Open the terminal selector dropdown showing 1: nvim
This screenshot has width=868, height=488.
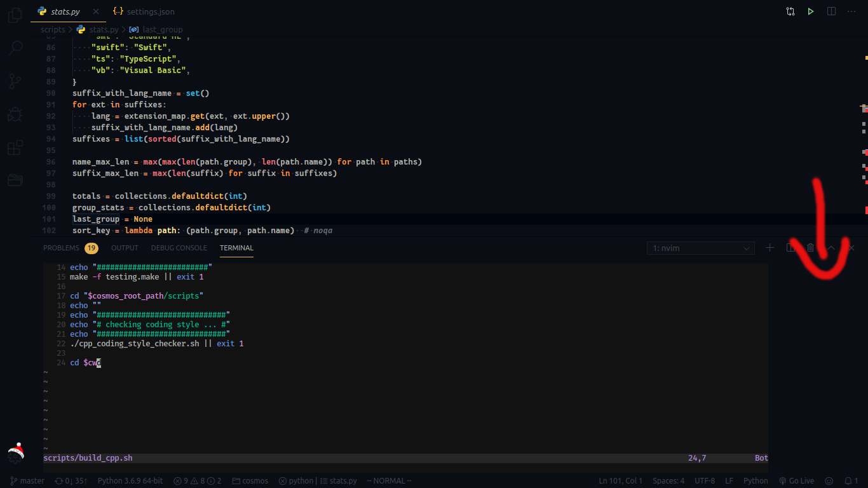700,248
